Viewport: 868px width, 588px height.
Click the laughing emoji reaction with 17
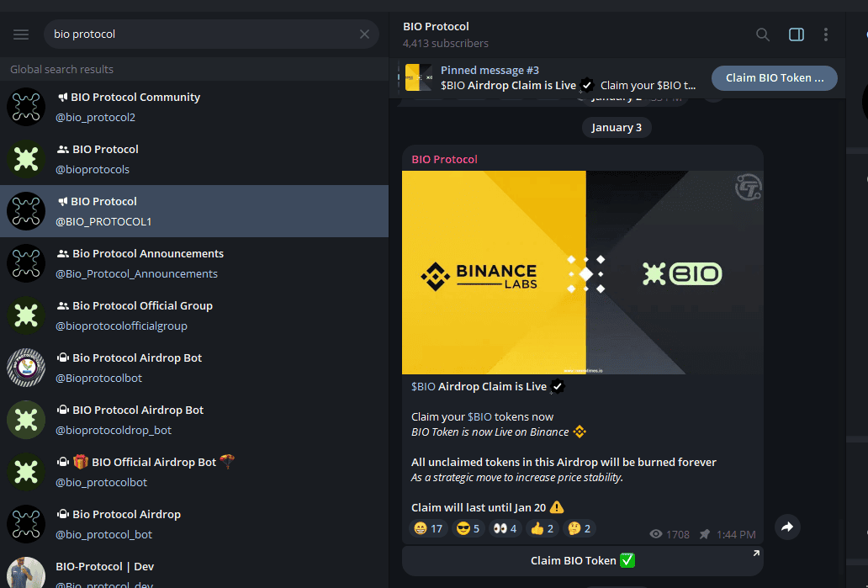(x=428, y=529)
